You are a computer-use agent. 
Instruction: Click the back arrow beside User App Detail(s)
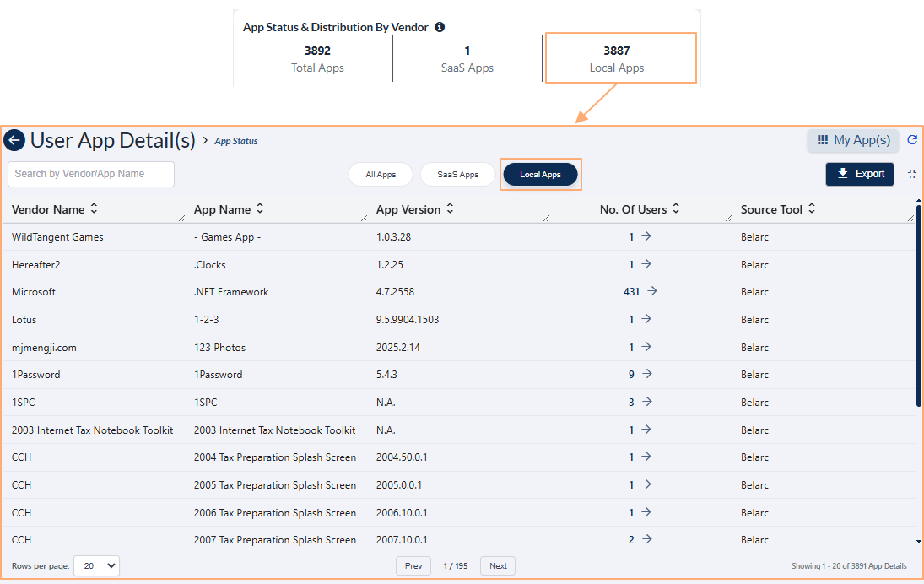[14, 140]
